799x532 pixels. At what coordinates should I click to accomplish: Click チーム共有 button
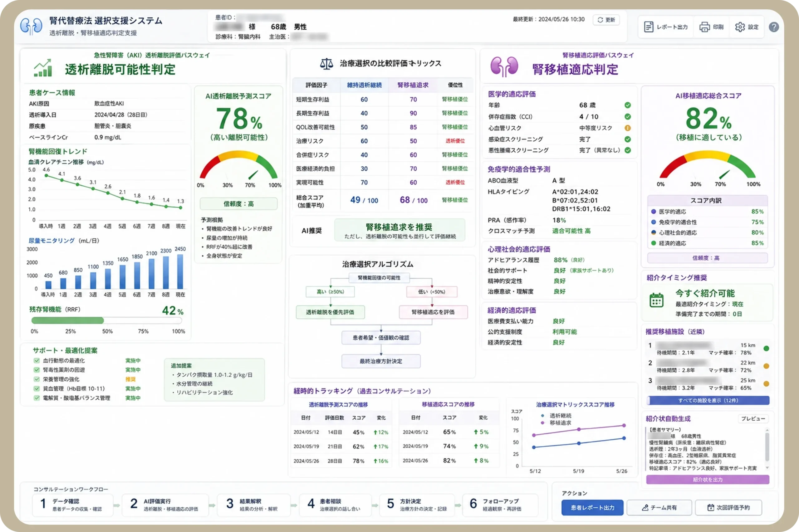coord(659,508)
